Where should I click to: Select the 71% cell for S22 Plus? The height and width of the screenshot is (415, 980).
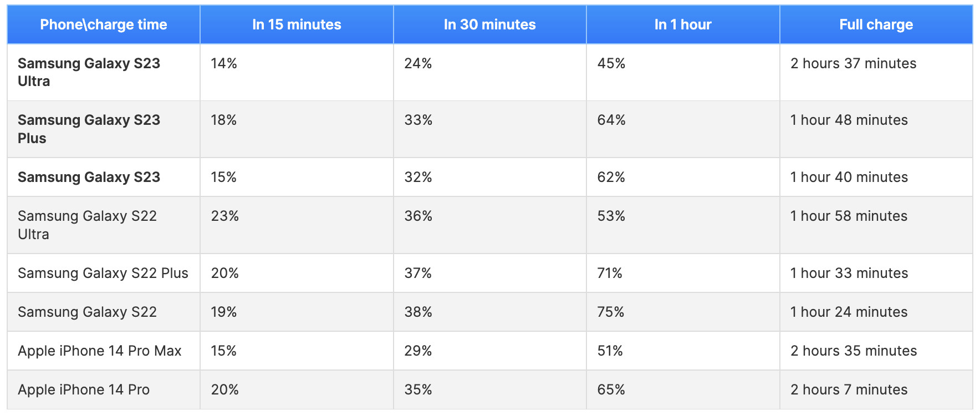pyautogui.click(x=610, y=273)
